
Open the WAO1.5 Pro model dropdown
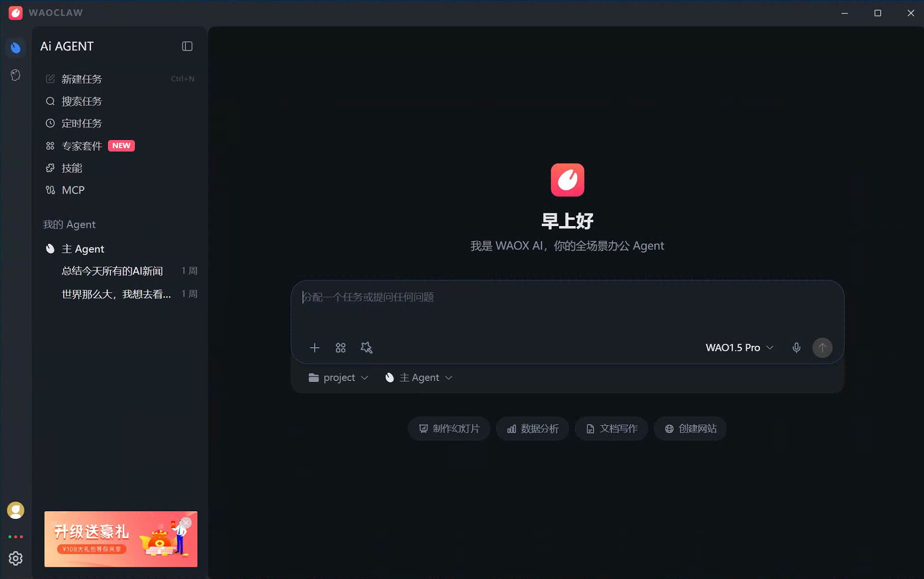click(x=739, y=348)
